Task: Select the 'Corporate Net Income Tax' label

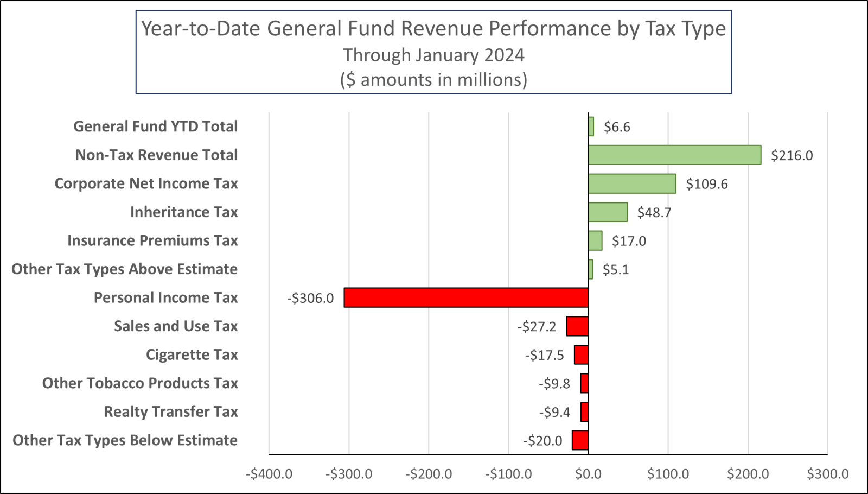Action: pyautogui.click(x=146, y=183)
